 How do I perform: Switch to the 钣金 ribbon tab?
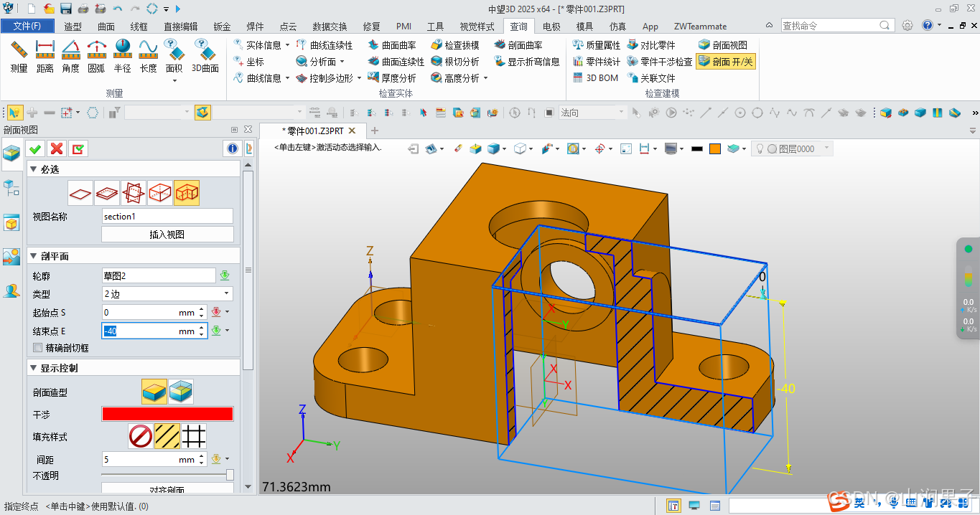click(222, 27)
